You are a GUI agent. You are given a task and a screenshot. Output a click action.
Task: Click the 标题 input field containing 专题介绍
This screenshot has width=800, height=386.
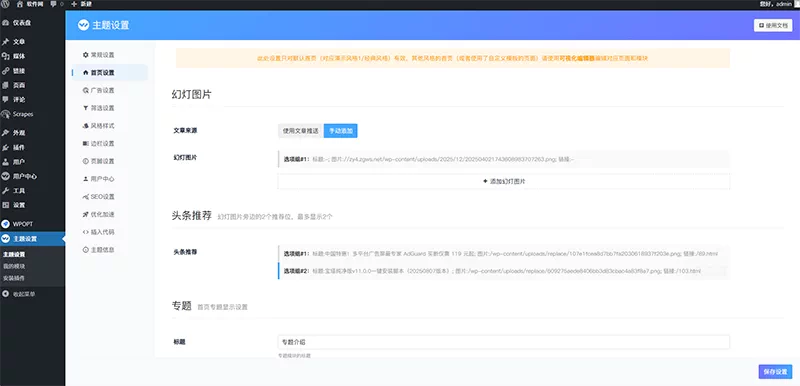pos(504,342)
